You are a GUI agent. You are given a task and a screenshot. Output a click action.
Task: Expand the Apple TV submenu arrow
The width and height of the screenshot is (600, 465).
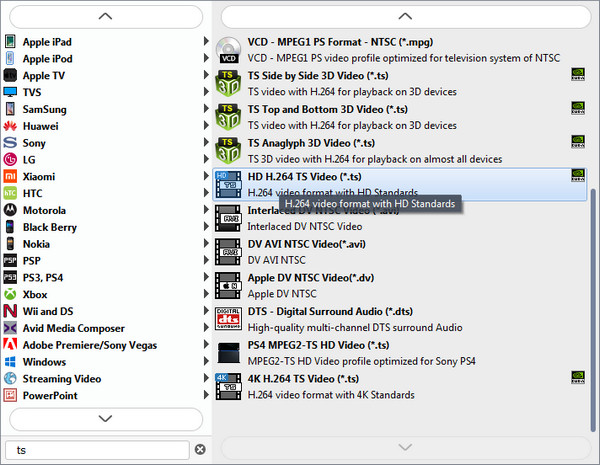pyautogui.click(x=206, y=75)
